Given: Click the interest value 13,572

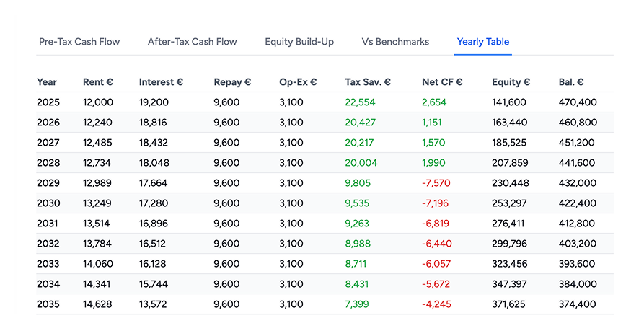Looking at the screenshot, I should 153,304.
